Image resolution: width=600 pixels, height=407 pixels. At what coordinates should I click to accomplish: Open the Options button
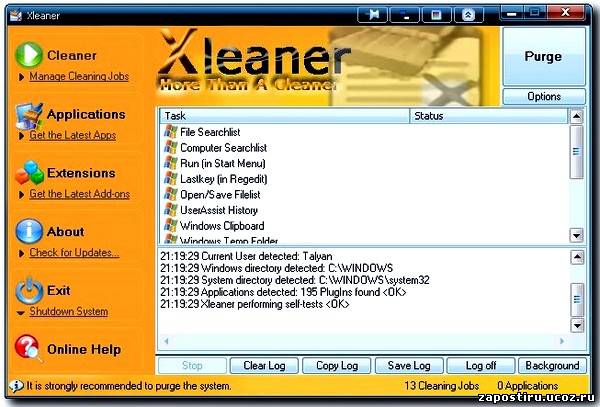click(544, 96)
